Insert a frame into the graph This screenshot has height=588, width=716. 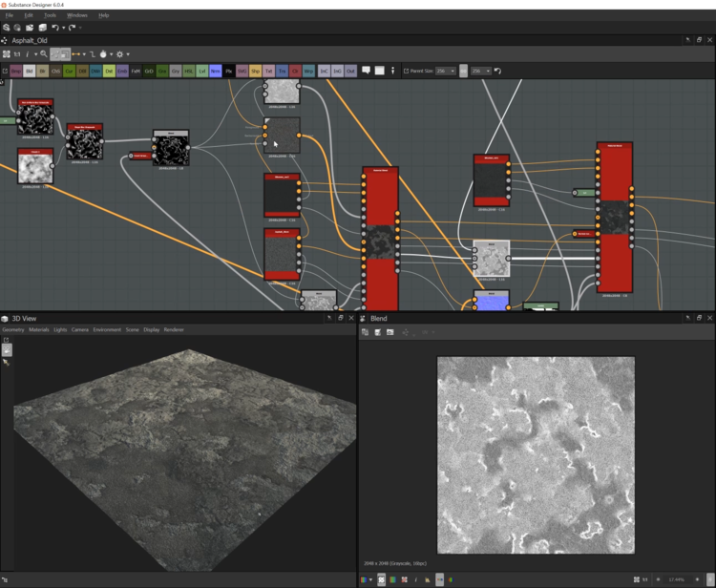(379, 71)
